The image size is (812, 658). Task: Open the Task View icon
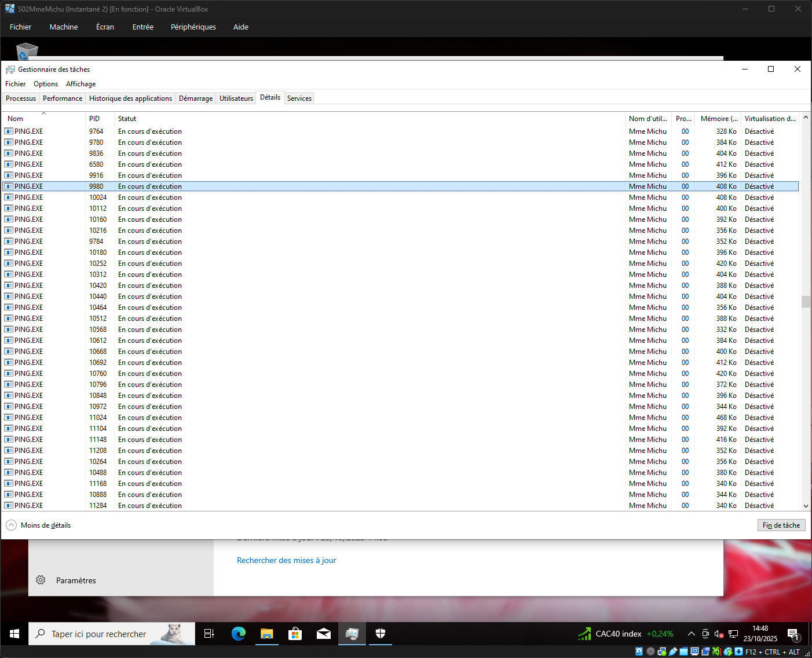pyautogui.click(x=210, y=634)
